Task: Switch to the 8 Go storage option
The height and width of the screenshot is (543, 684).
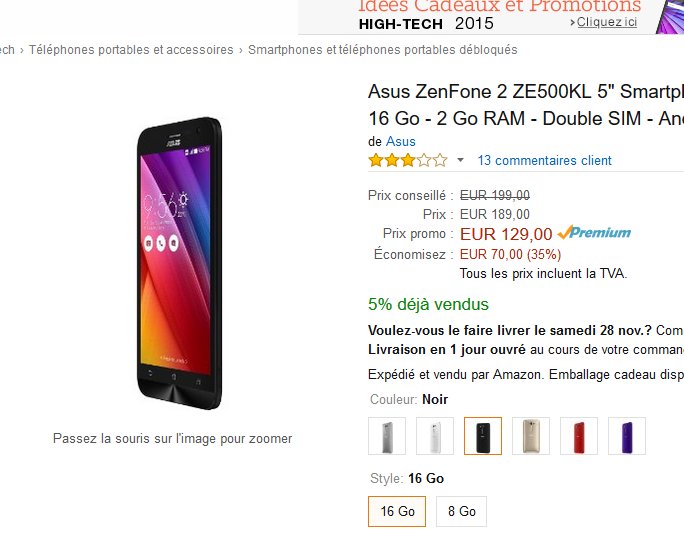Action: 461,511
